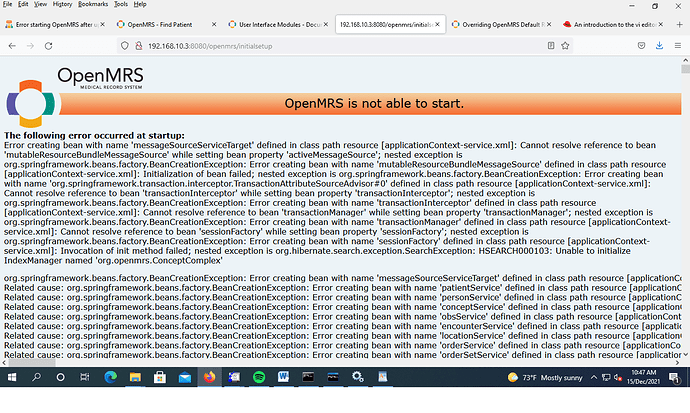Open Spotify from the taskbar
This screenshot has height=413, width=690.
[259, 377]
